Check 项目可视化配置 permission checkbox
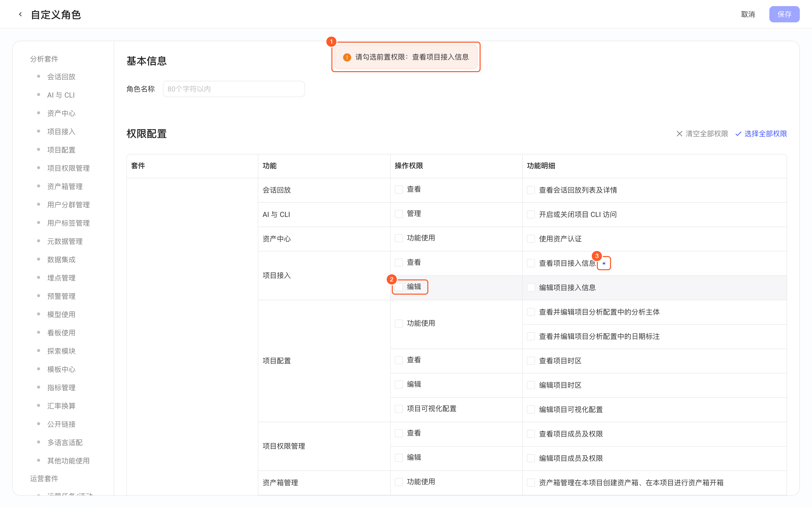Screen dimensions: 812x508 pos(399,409)
